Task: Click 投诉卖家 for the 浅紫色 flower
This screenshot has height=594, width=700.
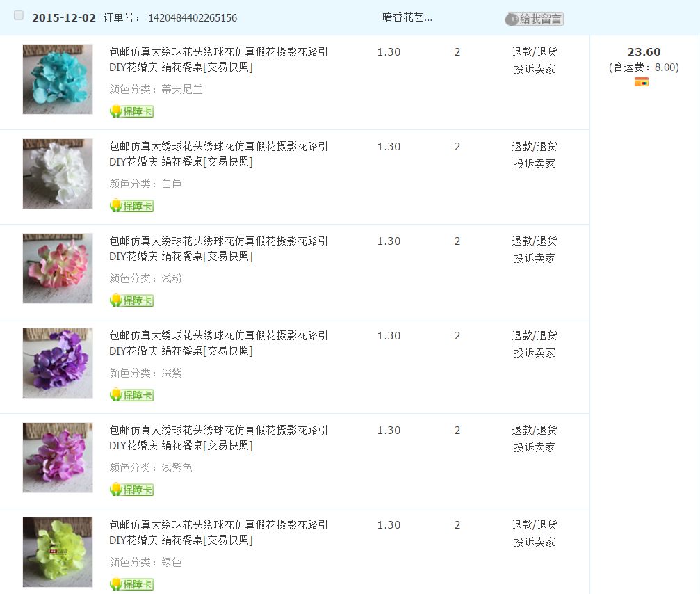Action: coord(534,447)
